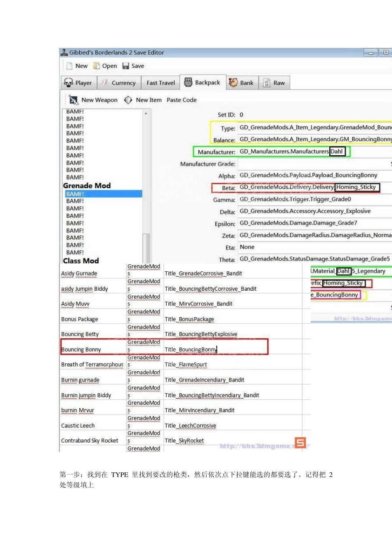Open the Type dropdown field
This screenshot has height=555, width=392.
pyautogui.click(x=314, y=128)
